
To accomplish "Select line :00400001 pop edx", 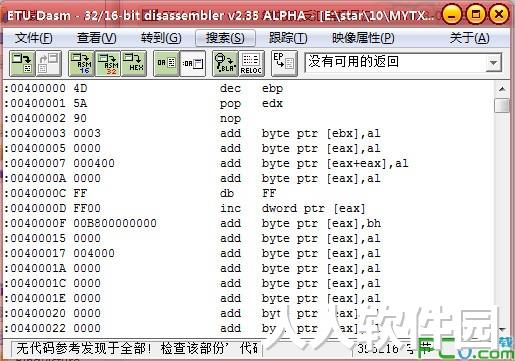I will 248,104.
